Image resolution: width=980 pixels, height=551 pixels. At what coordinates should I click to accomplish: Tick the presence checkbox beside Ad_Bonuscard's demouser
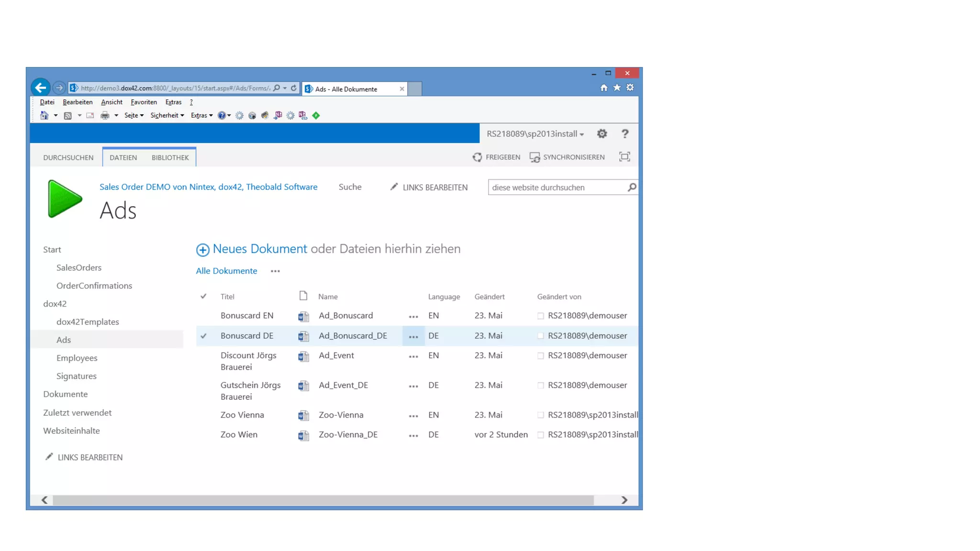[x=541, y=316]
